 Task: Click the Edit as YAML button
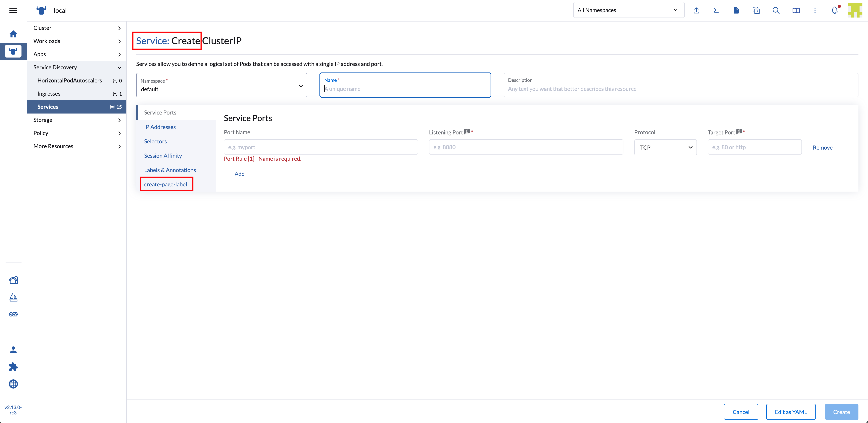click(791, 412)
